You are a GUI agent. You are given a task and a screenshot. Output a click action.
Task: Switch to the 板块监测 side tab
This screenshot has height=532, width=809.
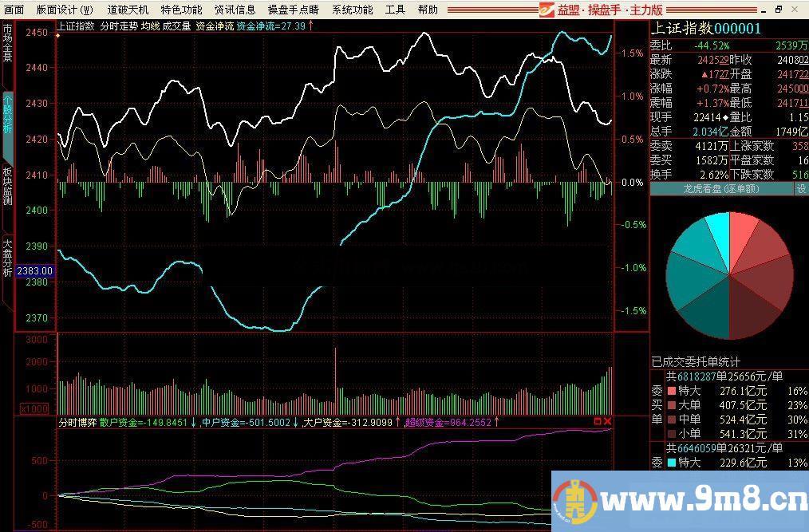tap(7, 187)
